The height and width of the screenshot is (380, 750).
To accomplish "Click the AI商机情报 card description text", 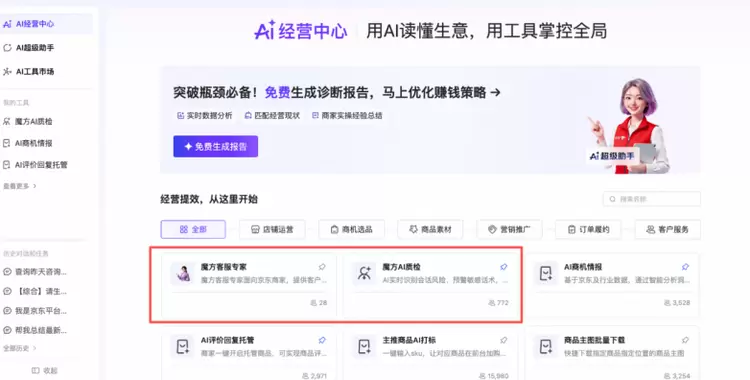I will (627, 280).
